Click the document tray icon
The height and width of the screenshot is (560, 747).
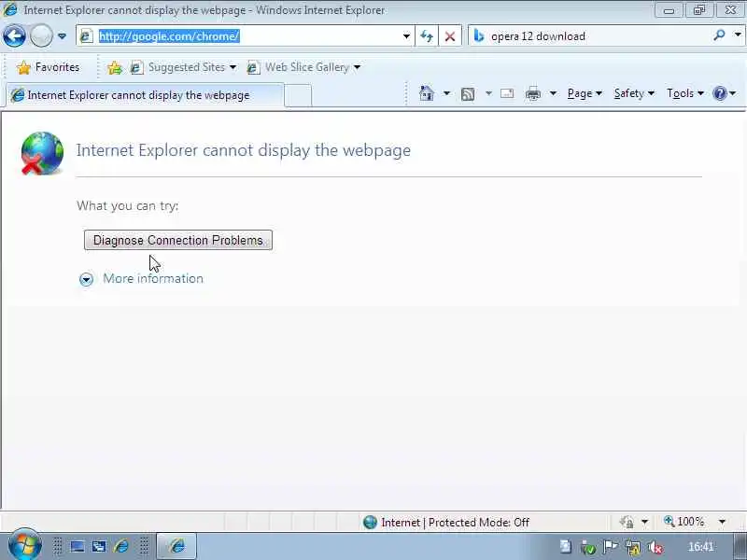[566, 547]
